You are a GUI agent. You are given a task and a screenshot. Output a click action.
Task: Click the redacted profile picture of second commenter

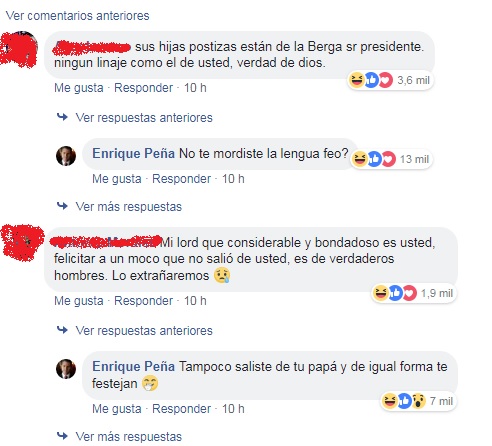click(22, 242)
